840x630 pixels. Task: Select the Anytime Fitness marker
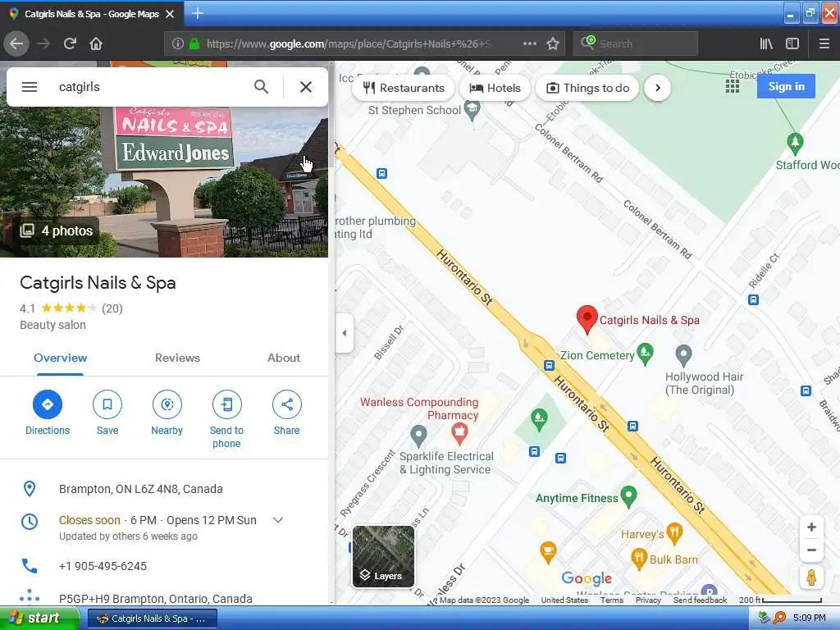628,496
